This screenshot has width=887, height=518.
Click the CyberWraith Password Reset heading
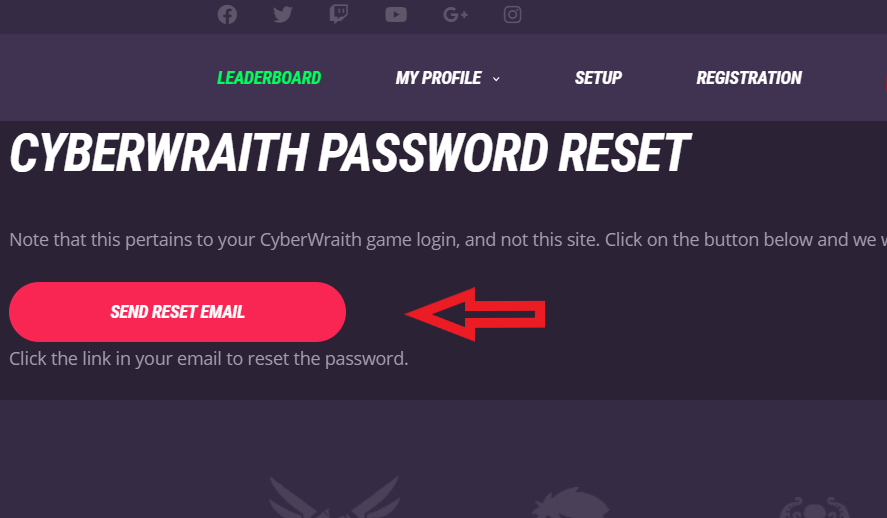click(x=350, y=153)
